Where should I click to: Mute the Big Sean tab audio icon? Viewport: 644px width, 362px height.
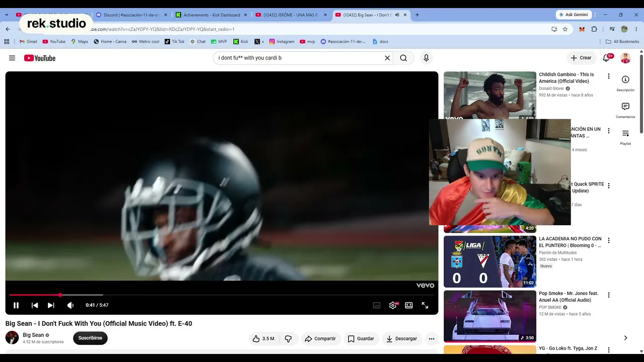pyautogui.click(x=397, y=15)
